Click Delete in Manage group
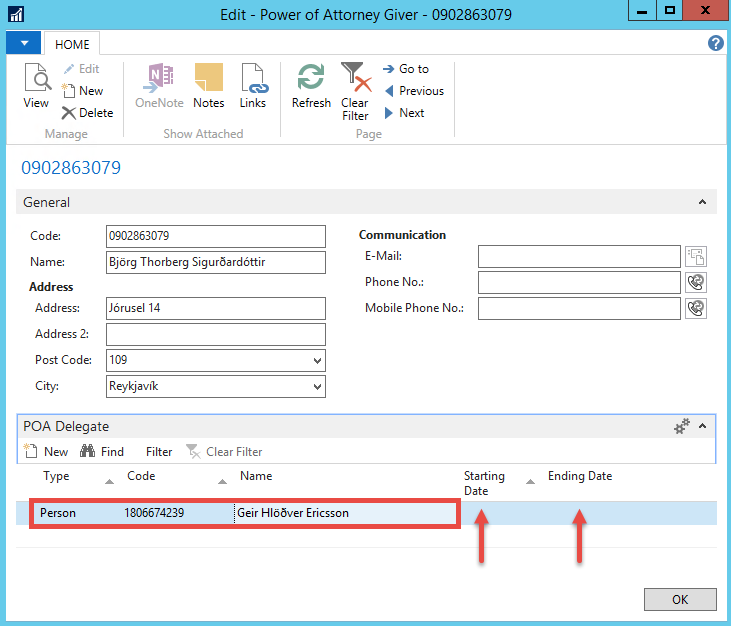Viewport: 731px width, 626px height. coord(87,113)
